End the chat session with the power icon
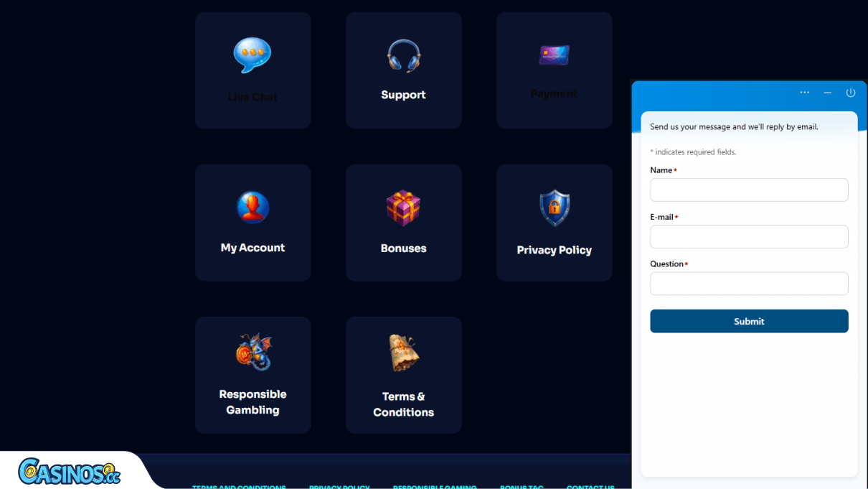 pyautogui.click(x=850, y=92)
